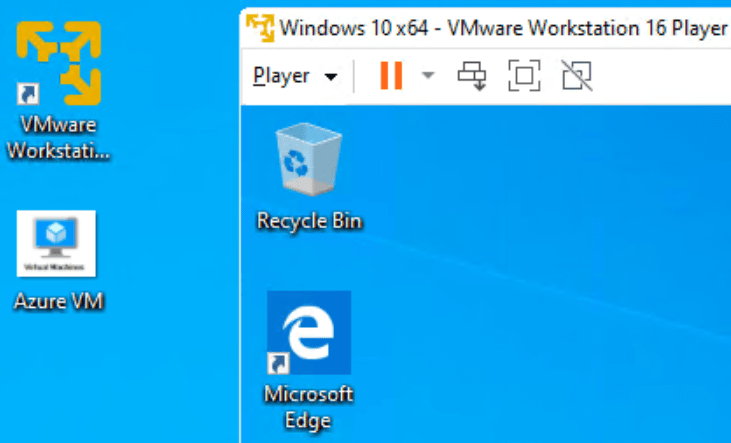
Task: Toggle Unity mode in VMware Player
Action: point(577,76)
